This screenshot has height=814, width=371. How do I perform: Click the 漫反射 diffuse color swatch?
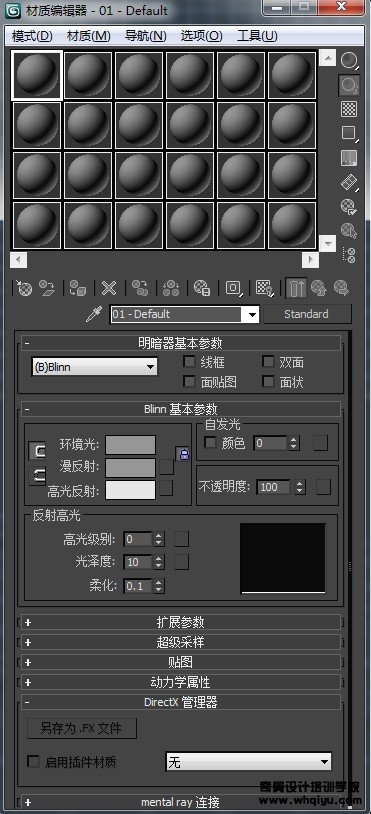[130, 467]
